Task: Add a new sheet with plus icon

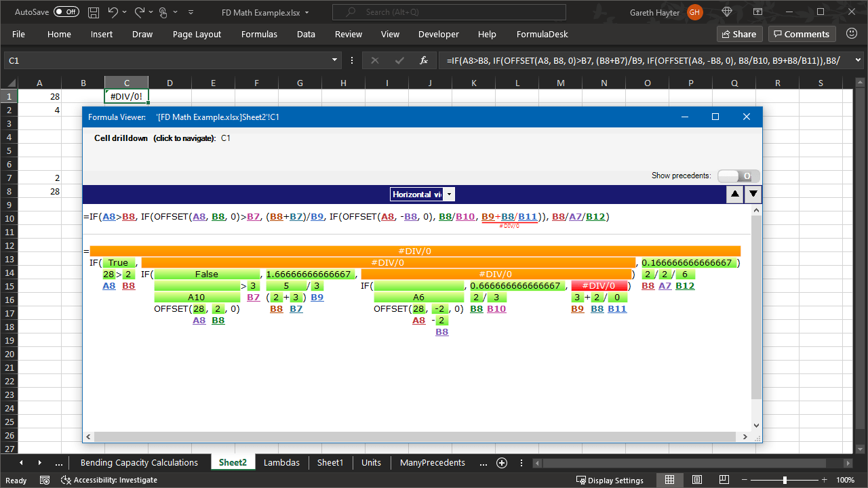Action: (502, 463)
